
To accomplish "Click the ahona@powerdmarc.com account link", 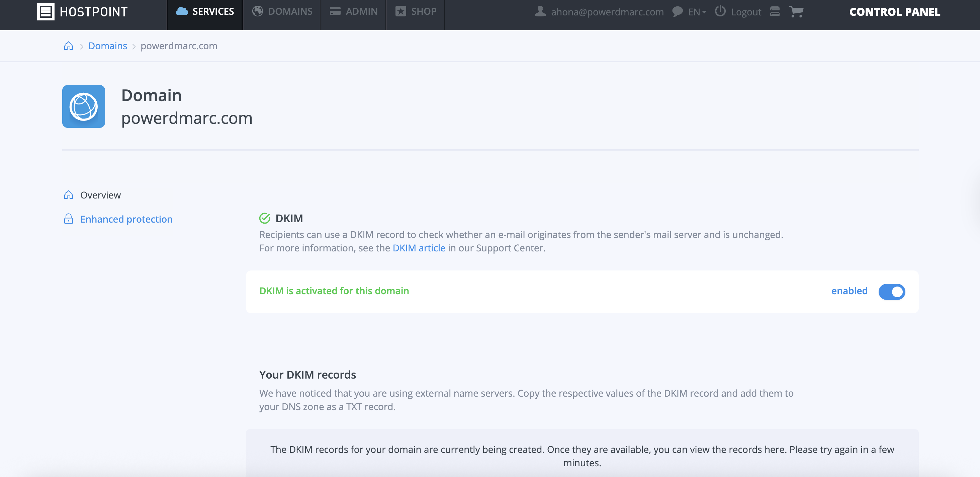I will 607,12.
